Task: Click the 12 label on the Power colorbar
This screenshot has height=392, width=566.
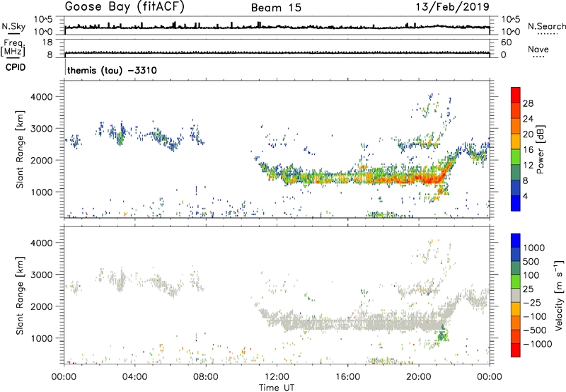Action: pos(528,166)
